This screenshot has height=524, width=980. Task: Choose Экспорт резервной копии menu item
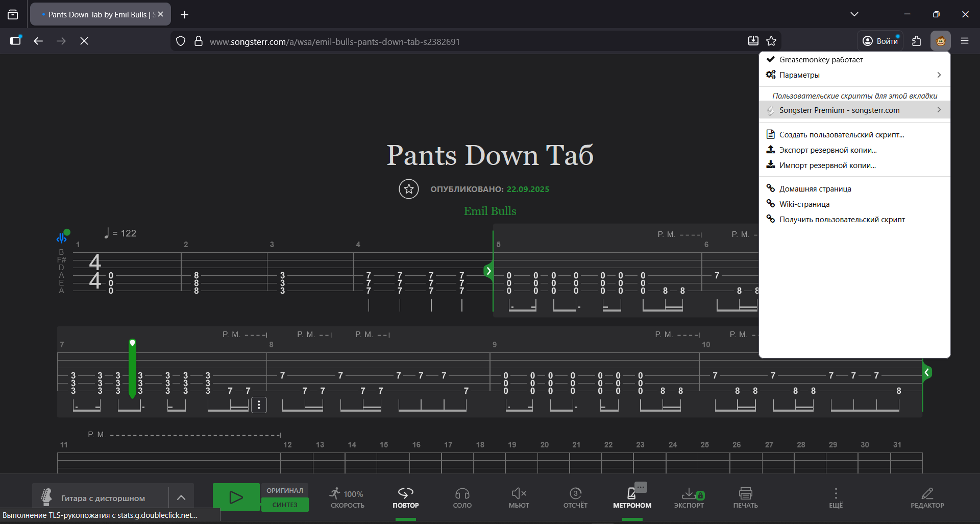[x=854, y=150]
